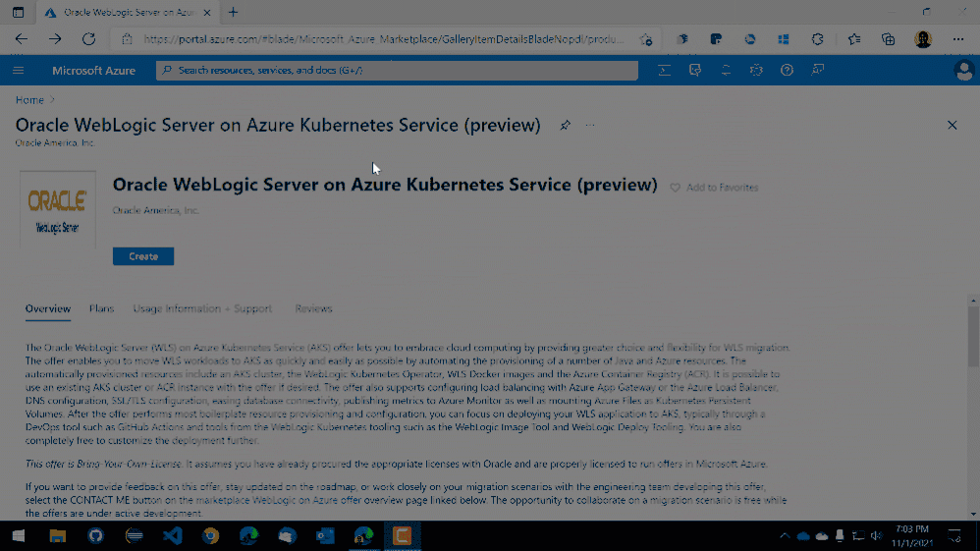The height and width of the screenshot is (551, 980).
Task: Reload the browser page
Action: (x=88, y=38)
